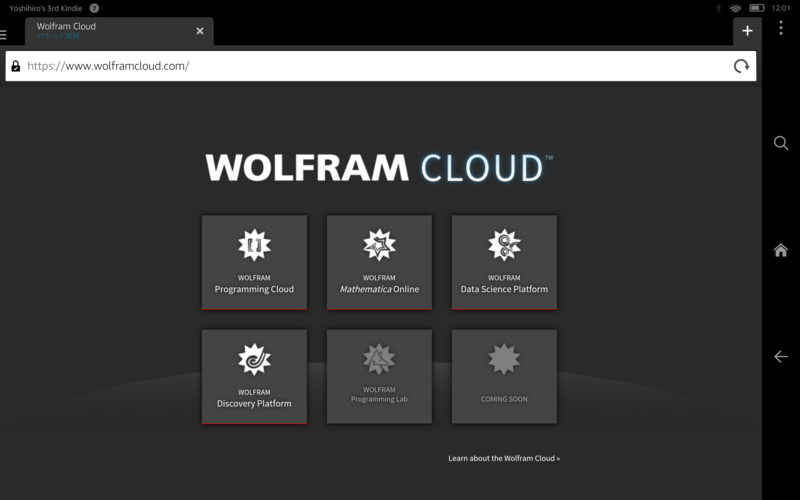The image size is (800, 500).
Task: Tap the Yoshihiro's 3rd Kindle device name
Action: 45,8
